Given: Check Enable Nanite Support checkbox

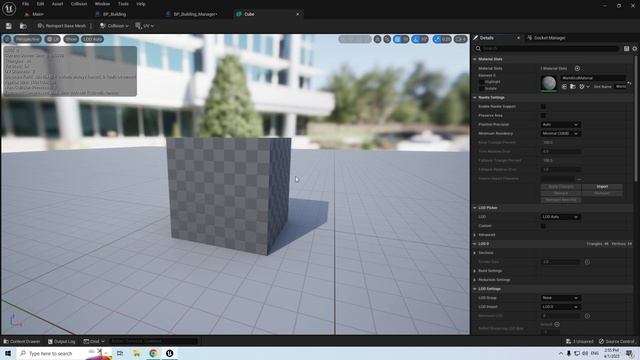Looking at the screenshot, I should point(543,107).
